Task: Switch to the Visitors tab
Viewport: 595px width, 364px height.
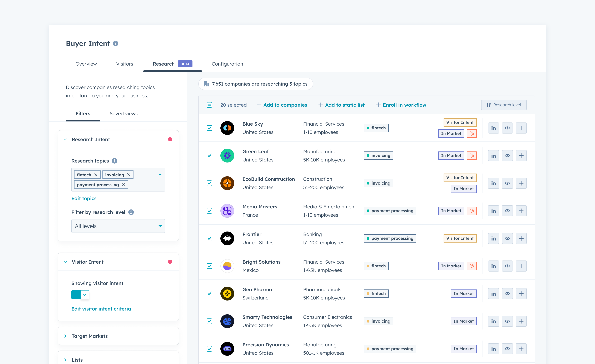Action: point(125,64)
